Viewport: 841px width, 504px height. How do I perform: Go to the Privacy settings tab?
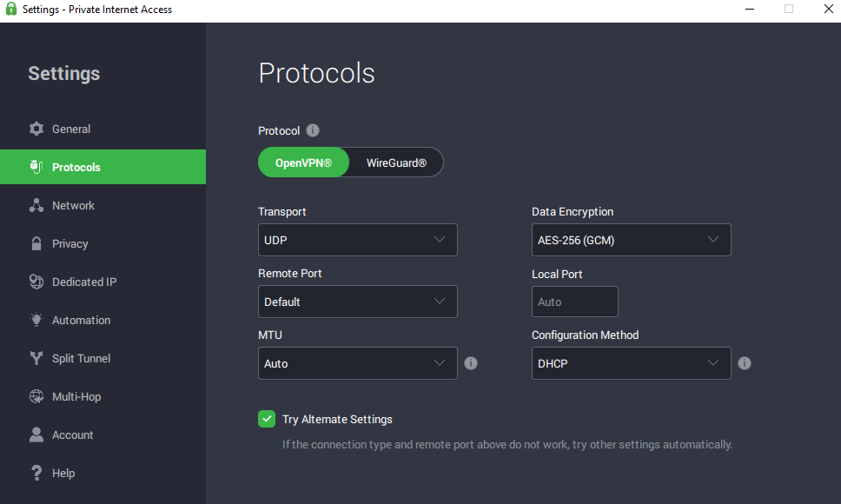[103, 243]
